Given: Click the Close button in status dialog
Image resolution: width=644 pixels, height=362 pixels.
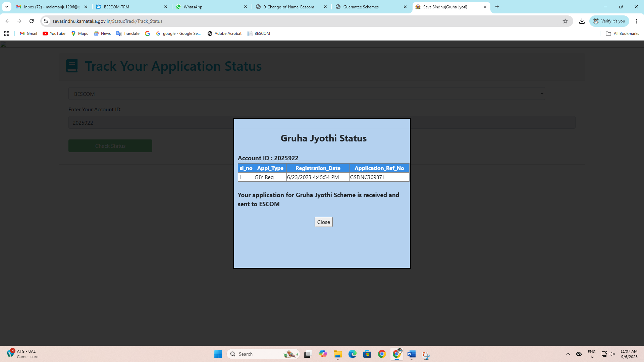Looking at the screenshot, I should (x=323, y=222).
